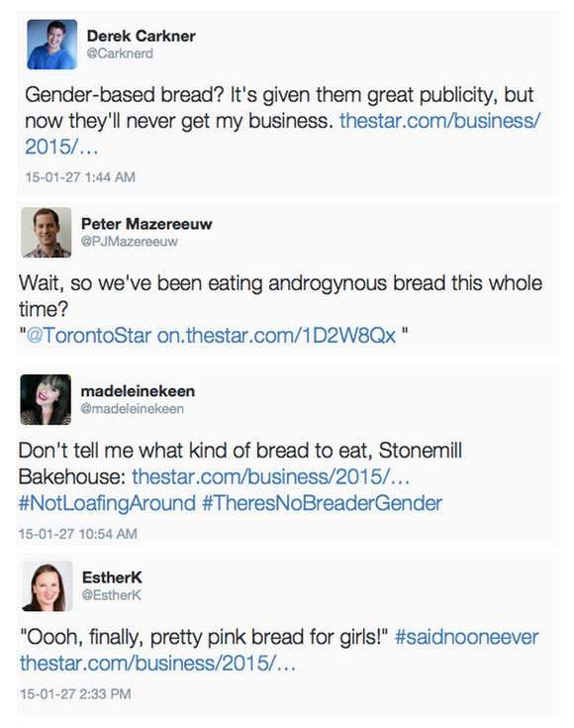The height and width of the screenshot is (728, 574).
Task: Open the #NotLoafingAround hashtag
Action: [107, 503]
